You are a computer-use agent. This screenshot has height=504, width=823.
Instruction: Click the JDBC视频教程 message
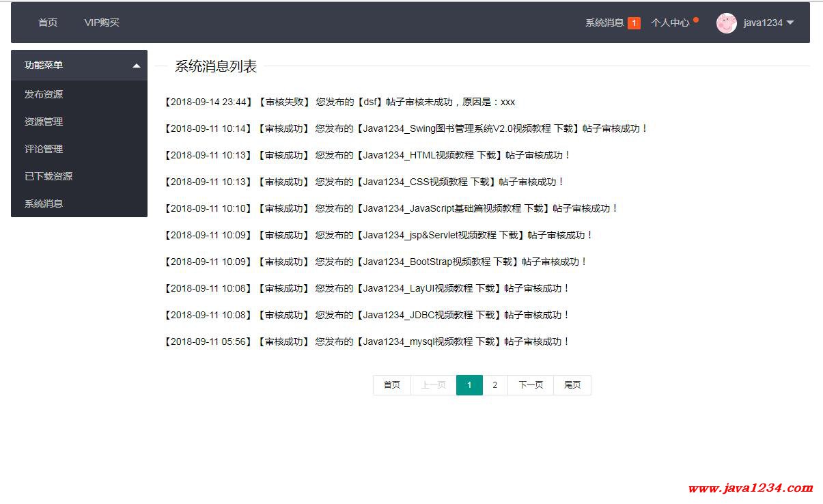(367, 315)
